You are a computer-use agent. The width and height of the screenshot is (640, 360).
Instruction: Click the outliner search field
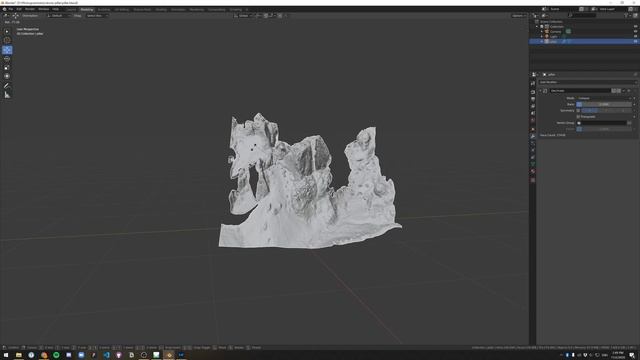coord(582,16)
